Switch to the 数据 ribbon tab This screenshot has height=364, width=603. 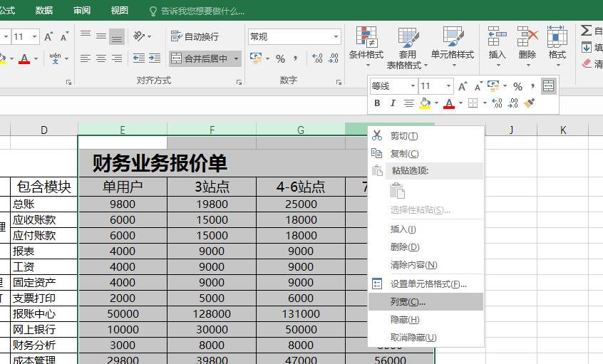point(44,11)
